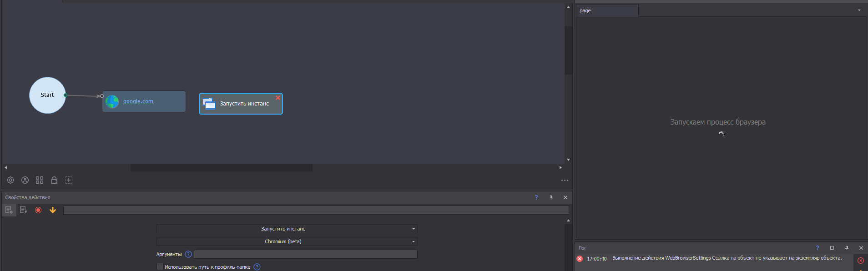Click the dashed-square plus icon below canvas
Image resolution: width=868 pixels, height=271 pixels.
click(x=69, y=180)
